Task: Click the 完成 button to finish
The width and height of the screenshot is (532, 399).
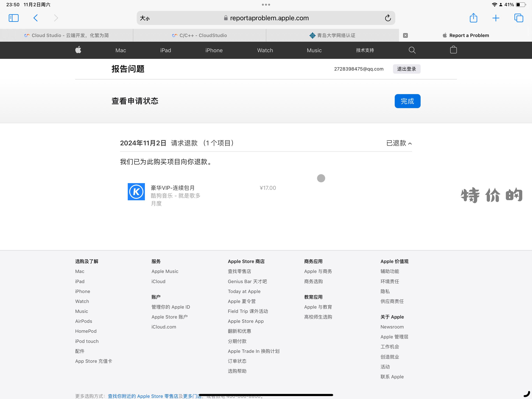Action: [406, 101]
